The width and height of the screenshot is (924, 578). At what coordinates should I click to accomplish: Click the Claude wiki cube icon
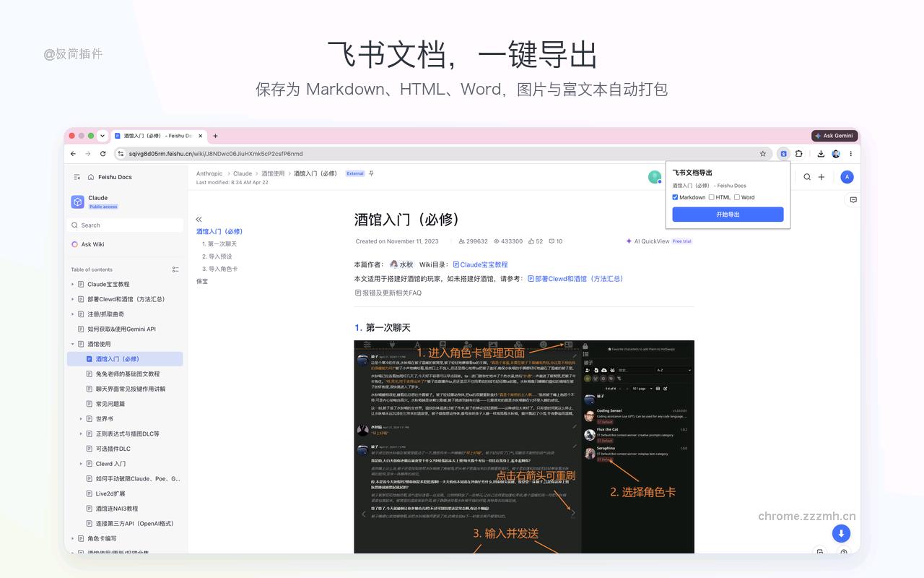(x=77, y=202)
